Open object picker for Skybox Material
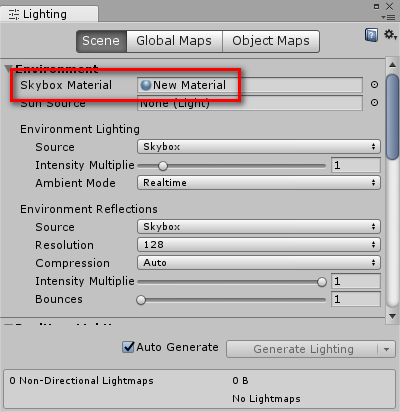Viewport: 400px width, 412px height. [374, 85]
